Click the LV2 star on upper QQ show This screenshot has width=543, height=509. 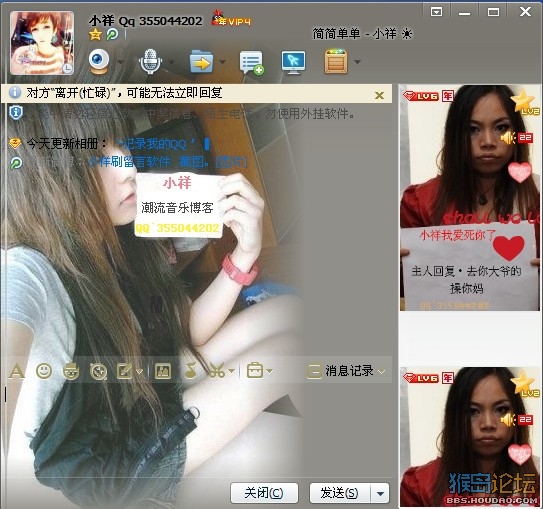tap(524, 102)
